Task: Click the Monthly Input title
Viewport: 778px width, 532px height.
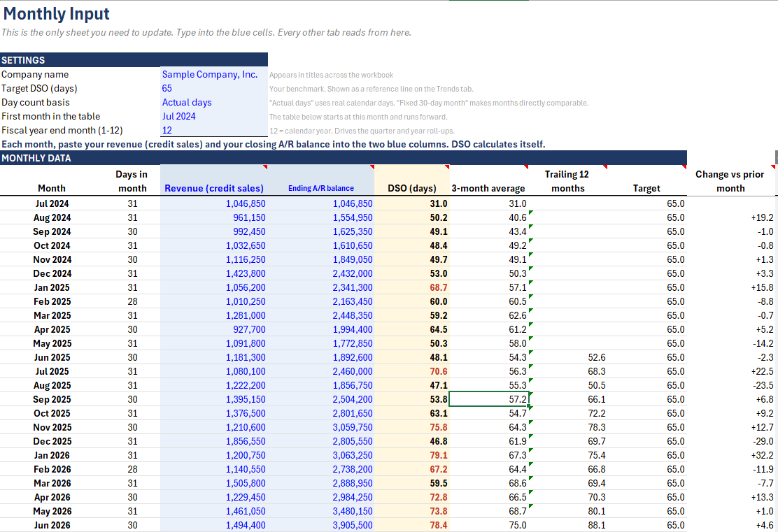Action: pyautogui.click(x=56, y=14)
